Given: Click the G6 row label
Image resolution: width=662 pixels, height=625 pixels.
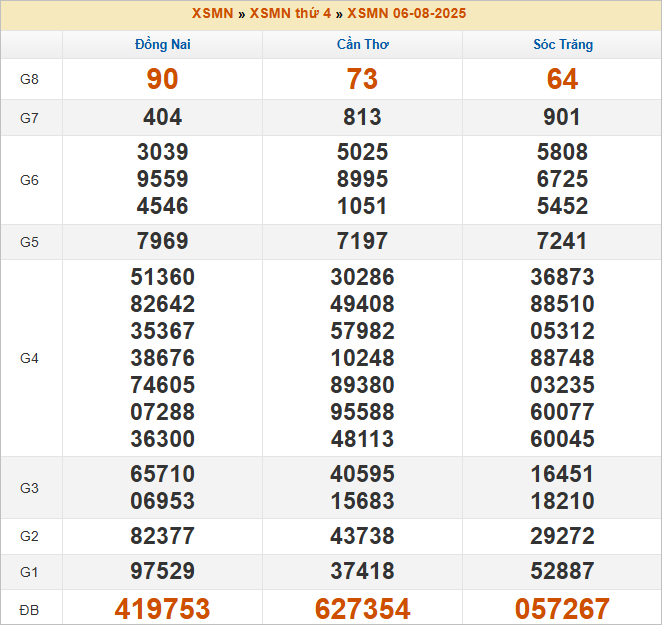Looking at the screenshot, I should pyautogui.click(x=30, y=180).
